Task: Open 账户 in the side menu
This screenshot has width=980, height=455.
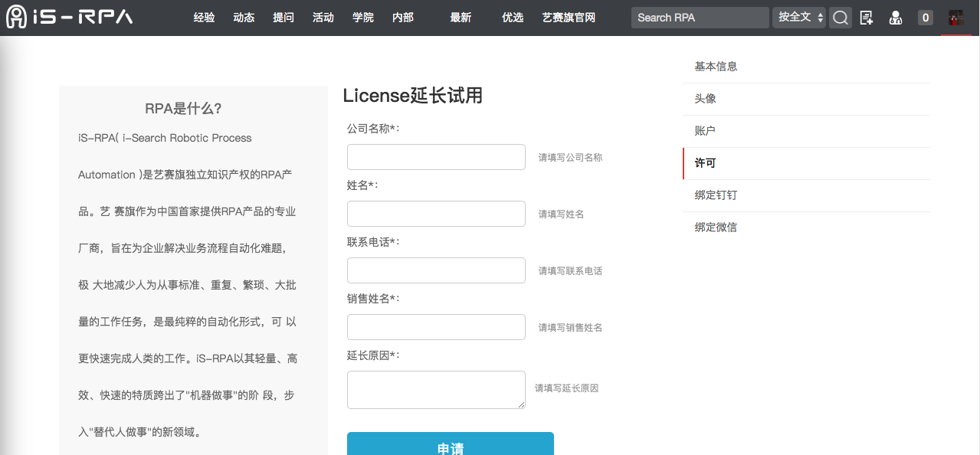Action: (x=806, y=131)
